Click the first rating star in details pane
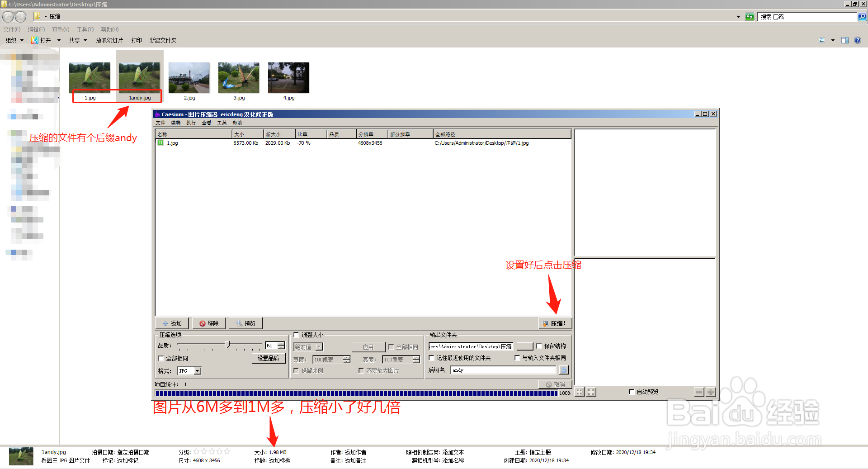Screen dimensions: 868x469 [197, 451]
